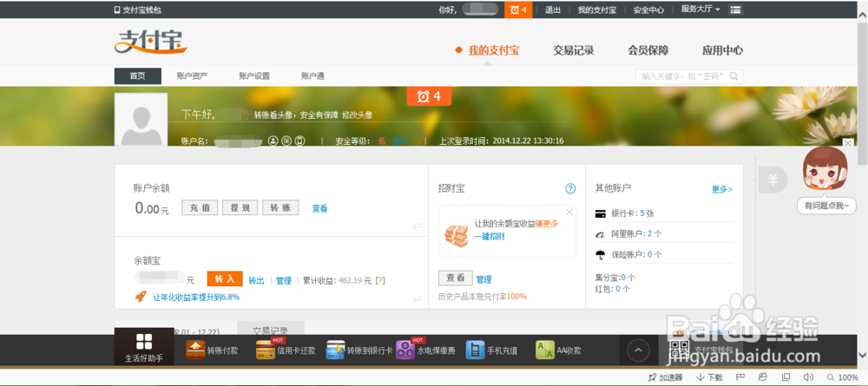Click 转出 link for 余额宝
This screenshot has width=868, height=386.
256,281
